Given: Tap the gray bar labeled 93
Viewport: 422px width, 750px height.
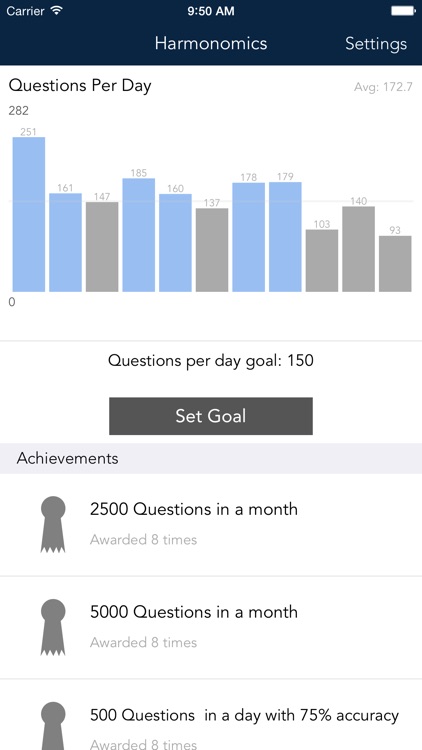Looking at the screenshot, I should [395, 264].
